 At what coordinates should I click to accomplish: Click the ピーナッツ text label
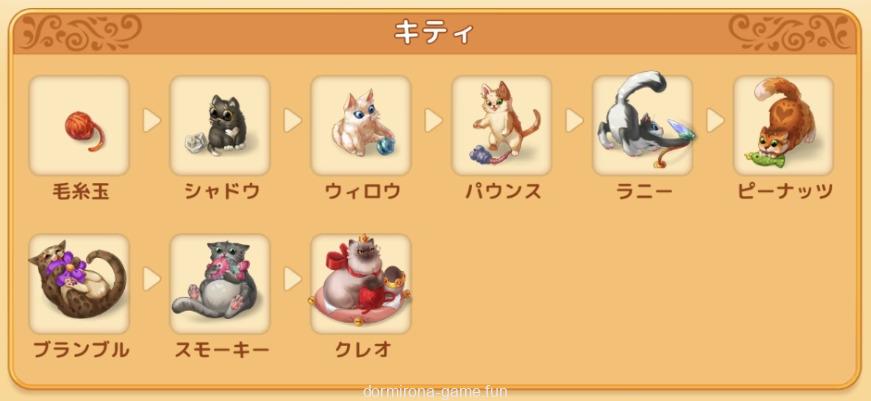785,192
